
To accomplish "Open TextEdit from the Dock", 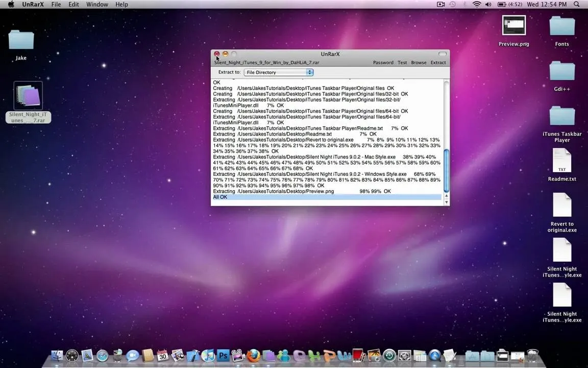I will coord(450,355).
